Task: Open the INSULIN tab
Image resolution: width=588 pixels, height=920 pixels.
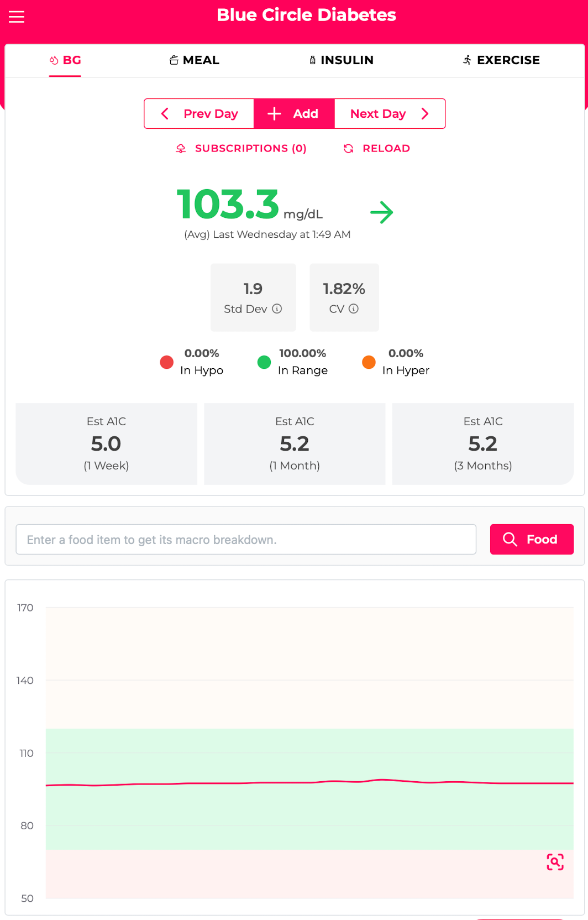Action: [341, 60]
